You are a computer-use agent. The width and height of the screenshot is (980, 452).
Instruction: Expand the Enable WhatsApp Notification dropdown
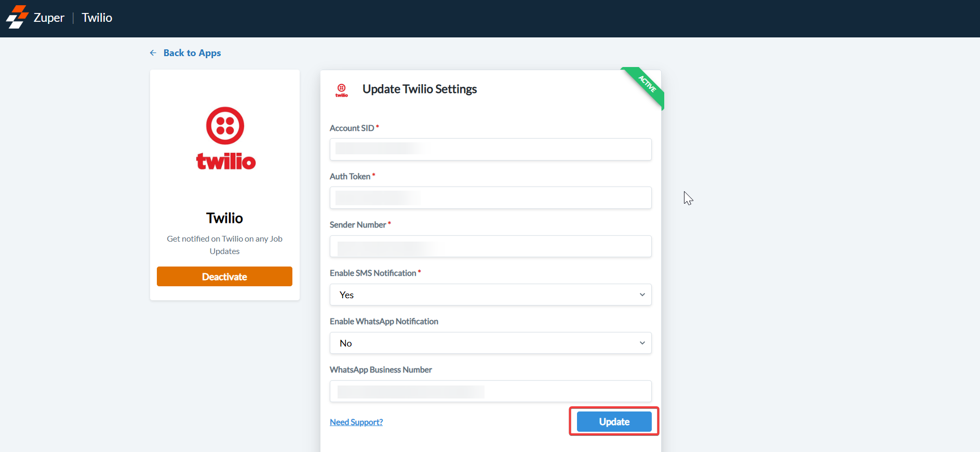pos(491,343)
